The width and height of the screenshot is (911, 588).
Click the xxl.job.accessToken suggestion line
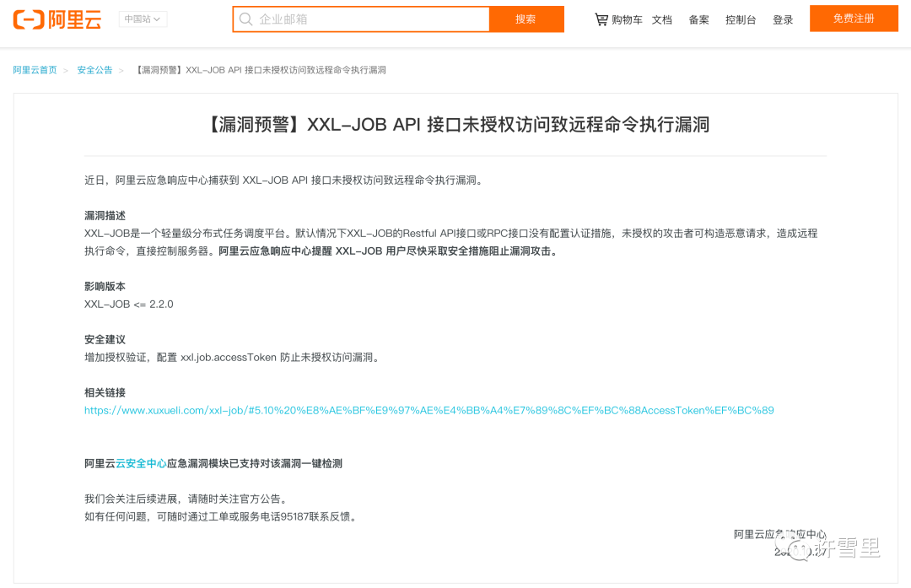click(x=233, y=357)
